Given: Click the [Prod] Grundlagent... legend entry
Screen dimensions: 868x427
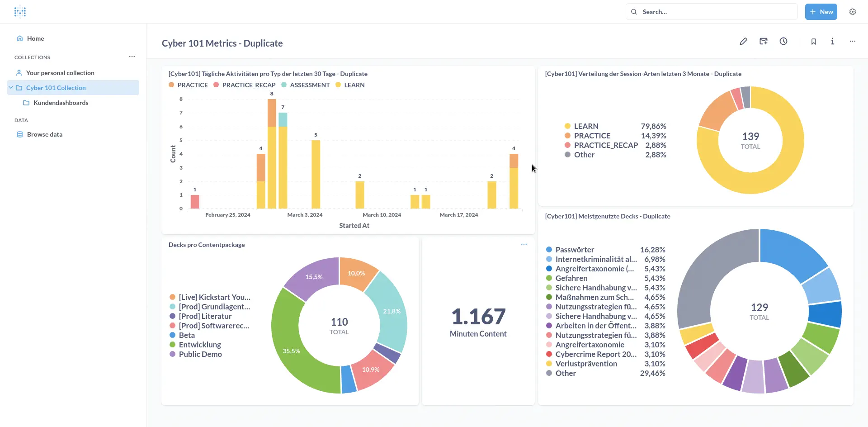Looking at the screenshot, I should pos(210,307).
